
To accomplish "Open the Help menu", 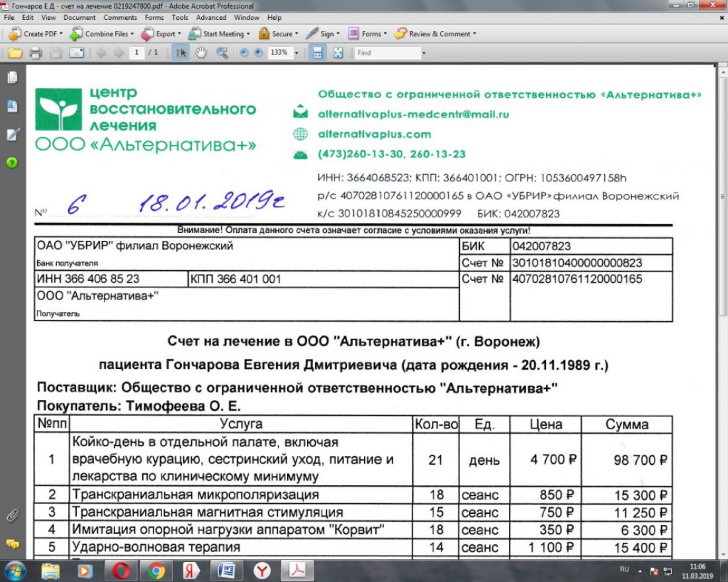I will 275,18.
